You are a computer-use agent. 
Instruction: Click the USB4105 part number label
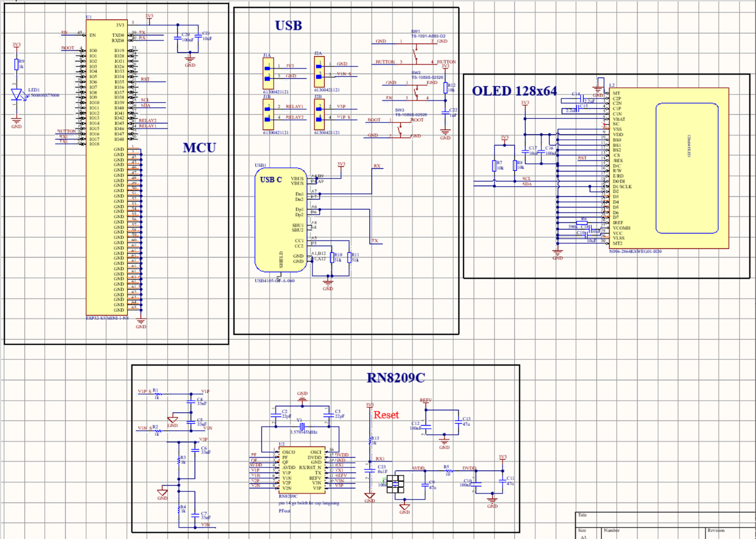click(x=274, y=281)
